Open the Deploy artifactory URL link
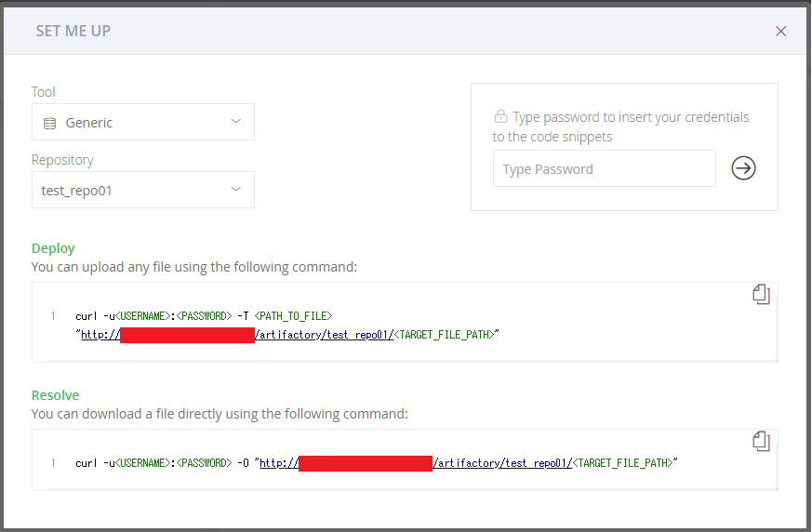 (x=237, y=335)
